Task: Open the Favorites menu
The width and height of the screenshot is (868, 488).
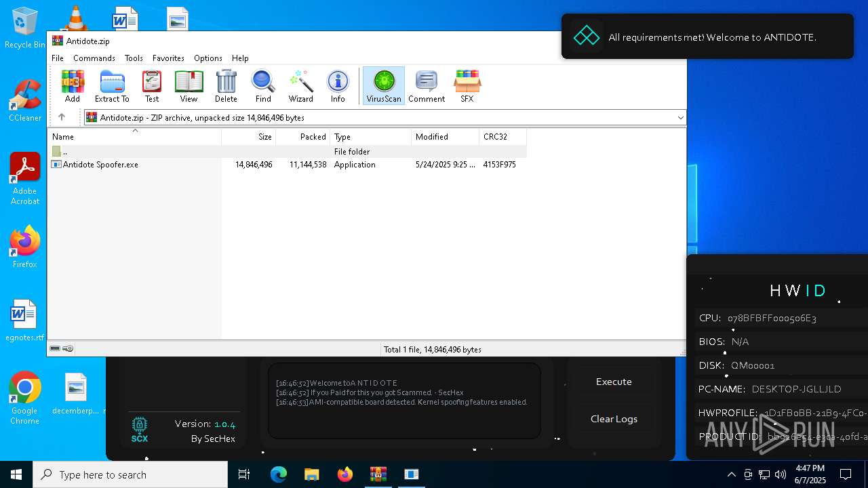Action: pos(168,58)
